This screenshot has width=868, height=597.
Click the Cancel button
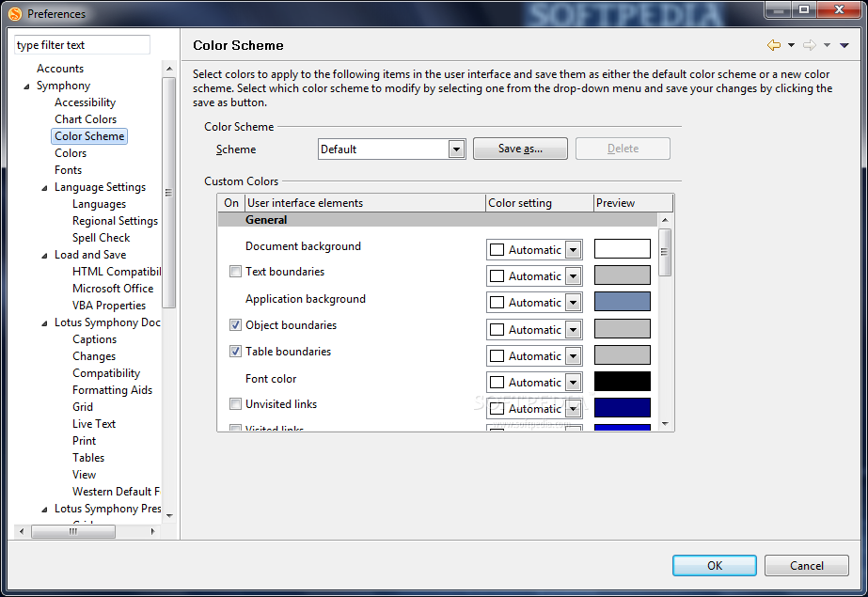pos(807,565)
